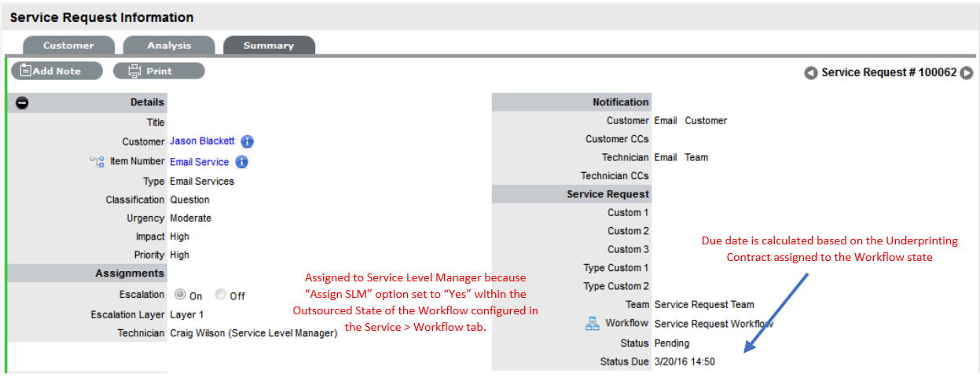Select the Classification value Question
Image resolution: width=980 pixels, height=378 pixels.
click(189, 200)
